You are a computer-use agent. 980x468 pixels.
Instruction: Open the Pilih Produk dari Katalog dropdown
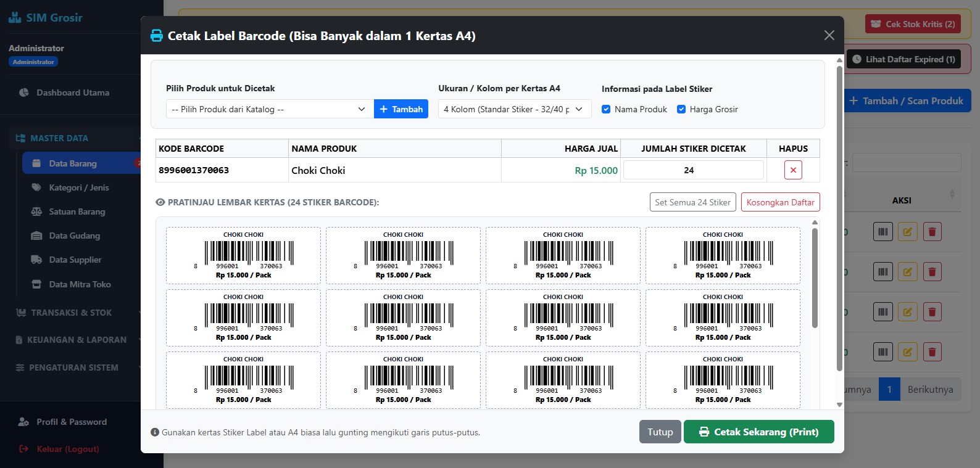270,109
